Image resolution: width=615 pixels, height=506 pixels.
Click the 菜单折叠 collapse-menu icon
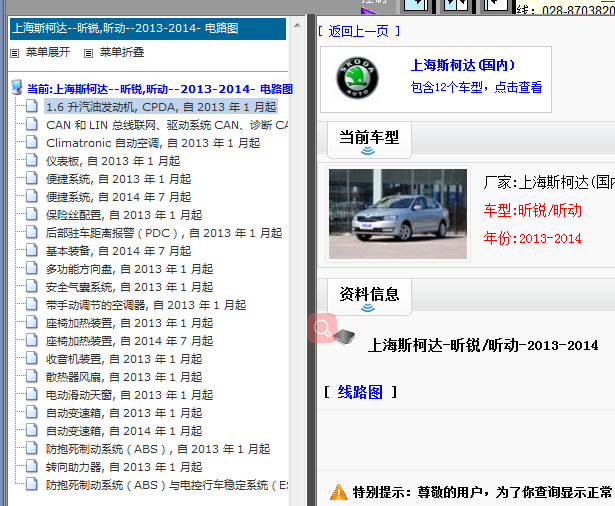89,53
